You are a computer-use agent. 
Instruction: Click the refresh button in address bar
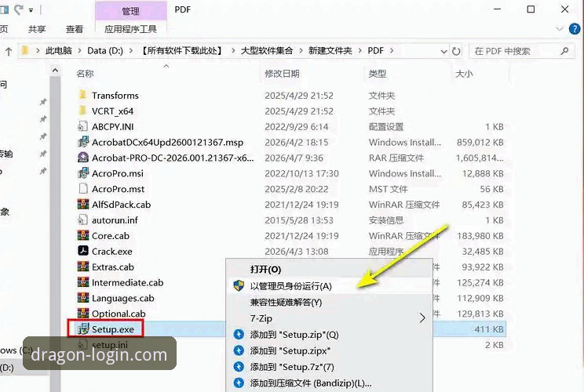tap(456, 51)
